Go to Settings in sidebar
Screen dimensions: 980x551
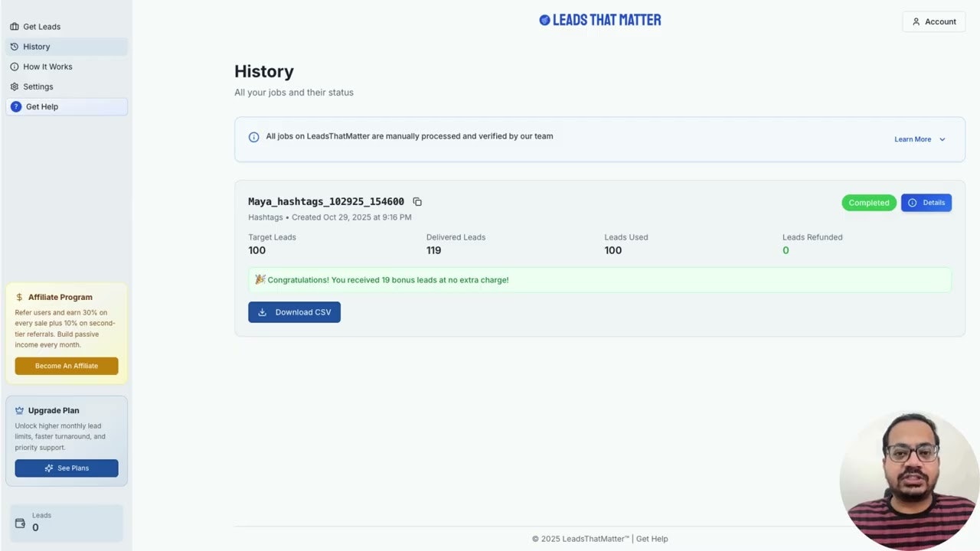(67, 86)
